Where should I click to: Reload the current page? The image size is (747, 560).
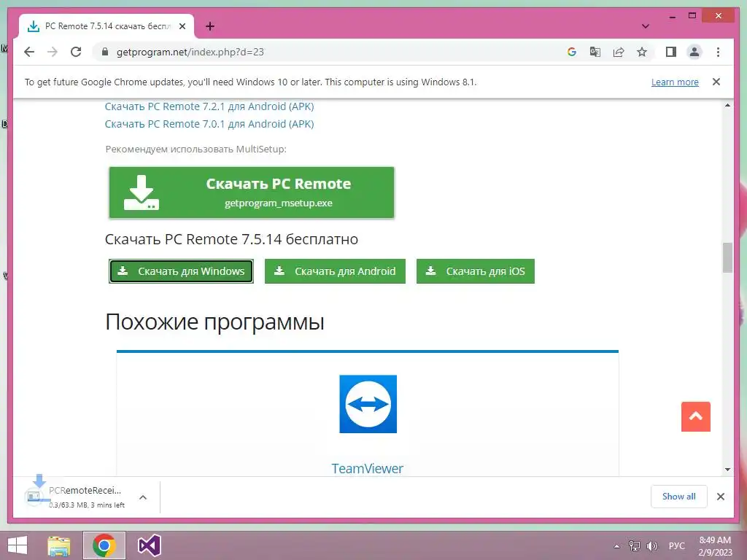(76, 52)
